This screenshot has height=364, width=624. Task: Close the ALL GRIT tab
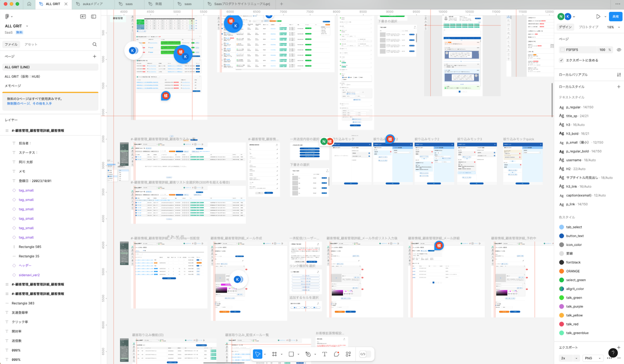(x=66, y=4)
